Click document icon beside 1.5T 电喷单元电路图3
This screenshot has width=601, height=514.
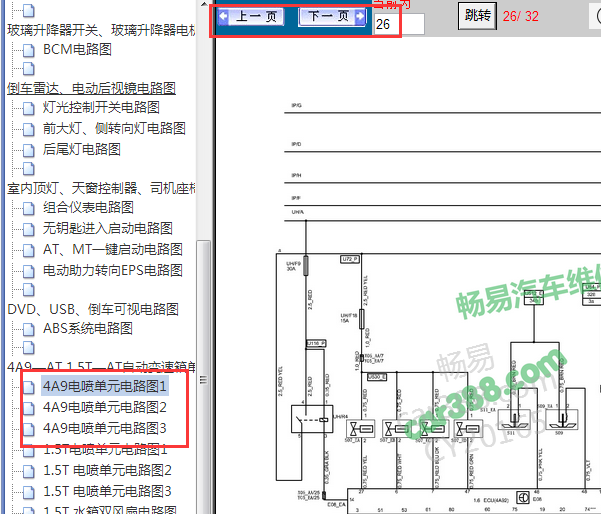28,492
